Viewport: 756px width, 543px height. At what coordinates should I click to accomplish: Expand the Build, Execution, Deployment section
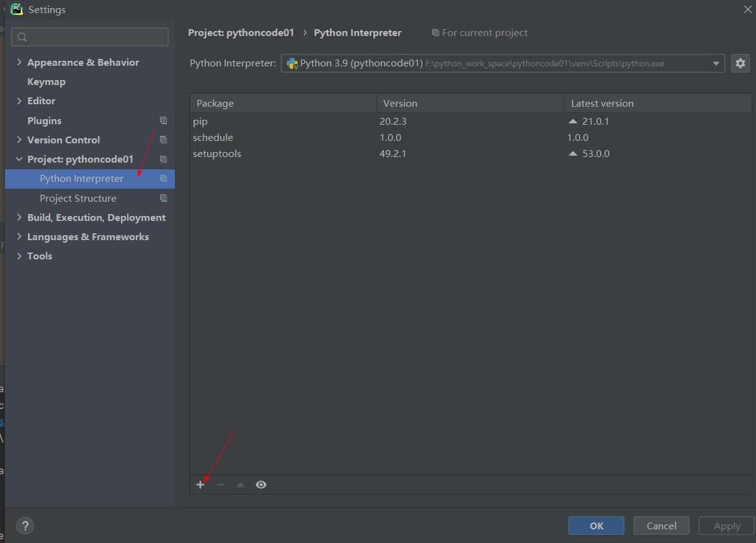point(18,217)
